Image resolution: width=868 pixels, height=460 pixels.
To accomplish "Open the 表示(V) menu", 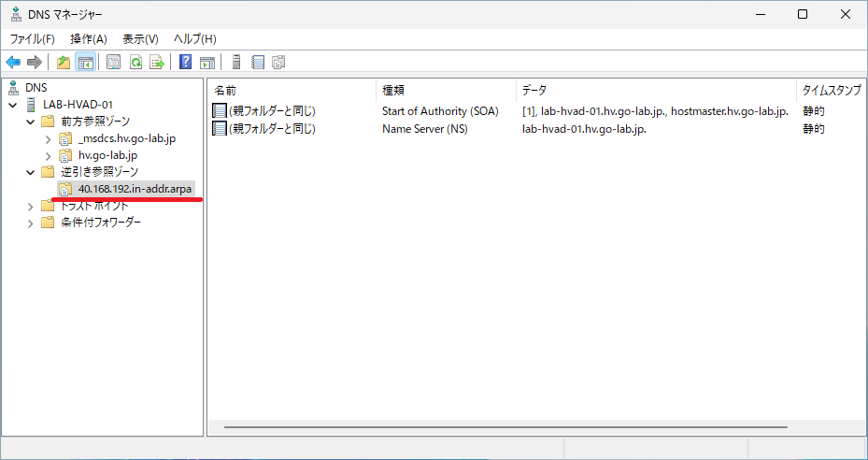I will pos(140,39).
